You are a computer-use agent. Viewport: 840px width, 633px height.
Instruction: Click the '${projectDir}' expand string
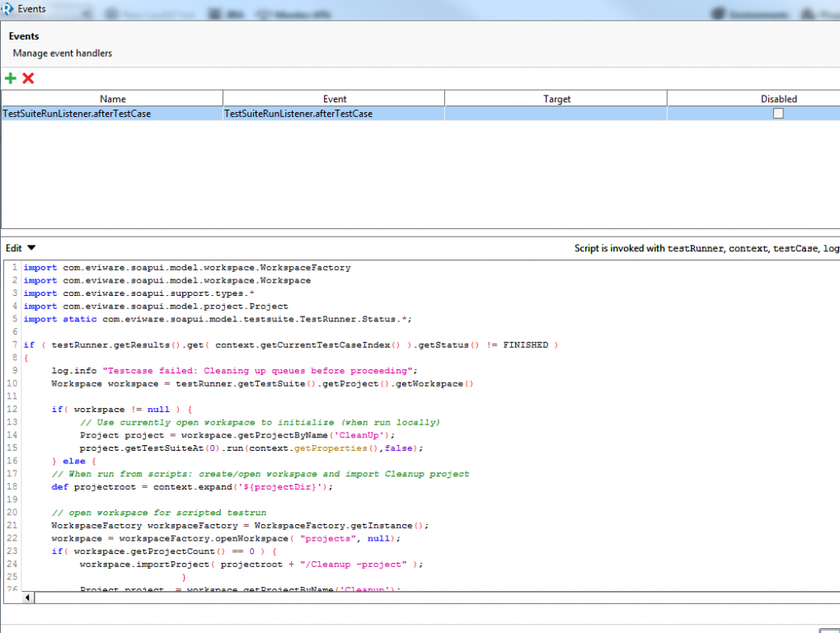tap(281, 487)
